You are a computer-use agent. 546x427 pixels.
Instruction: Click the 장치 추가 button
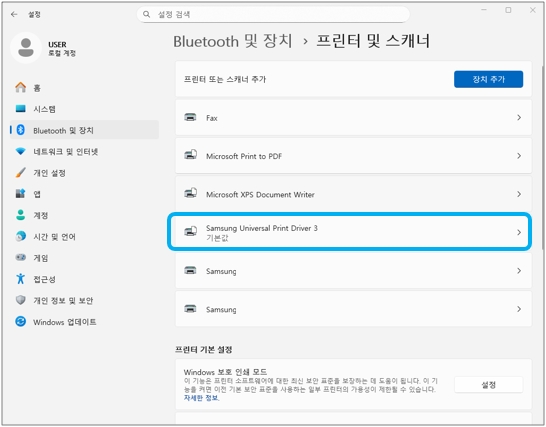tap(488, 79)
